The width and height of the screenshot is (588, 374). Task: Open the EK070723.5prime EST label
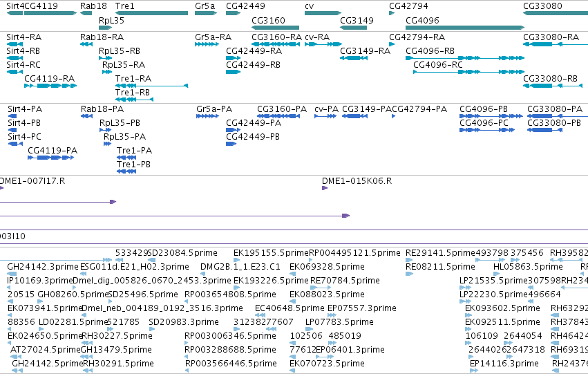327,364
